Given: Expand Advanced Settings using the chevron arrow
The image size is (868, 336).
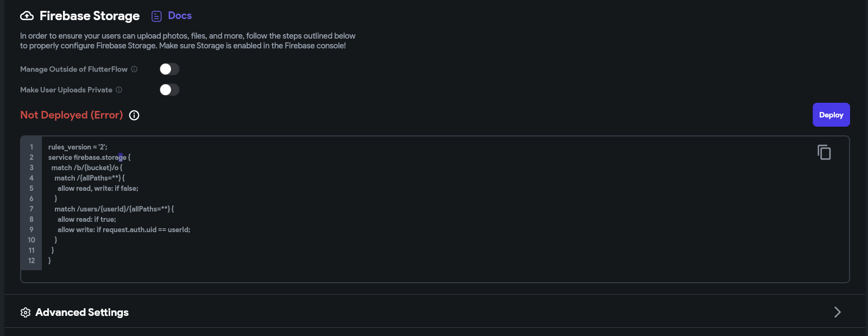Looking at the screenshot, I should pos(838,312).
